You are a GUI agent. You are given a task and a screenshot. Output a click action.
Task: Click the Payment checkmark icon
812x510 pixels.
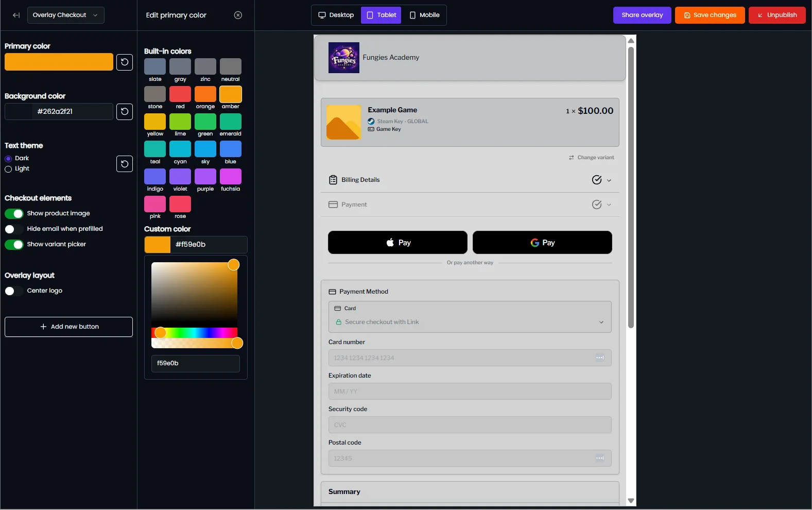pyautogui.click(x=597, y=205)
